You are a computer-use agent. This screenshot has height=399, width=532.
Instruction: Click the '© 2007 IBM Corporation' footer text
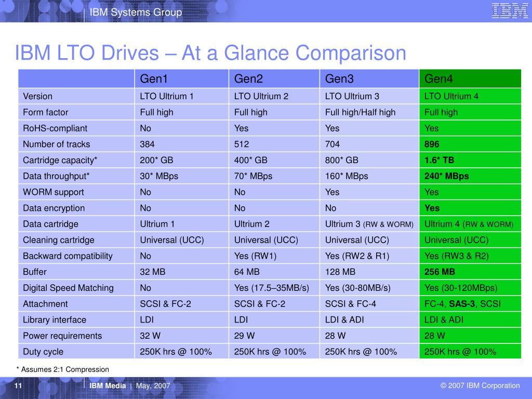click(480, 386)
